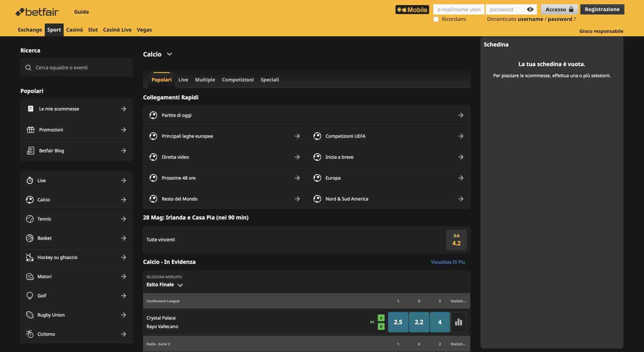Open the Crystal Palace vs Rayo Vallecano match
644x352 pixels.
pyautogui.click(x=162, y=322)
